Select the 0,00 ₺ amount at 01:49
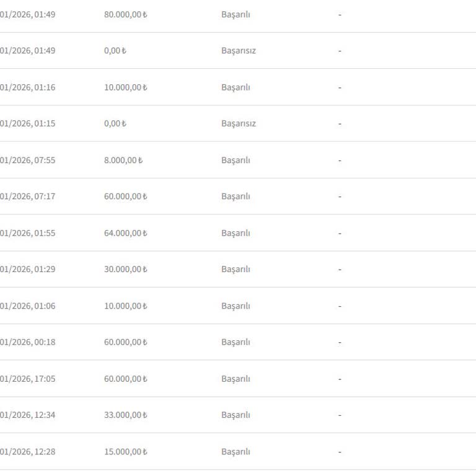This screenshot has height=476, width=476. tap(115, 51)
